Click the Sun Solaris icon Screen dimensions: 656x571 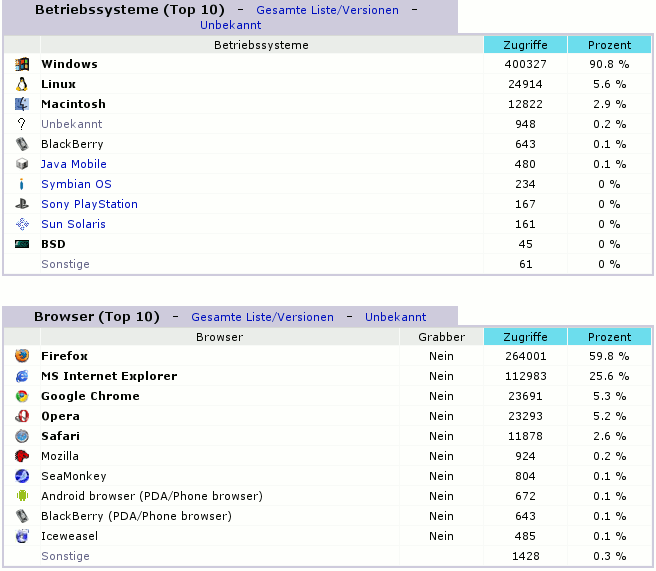click(22, 224)
